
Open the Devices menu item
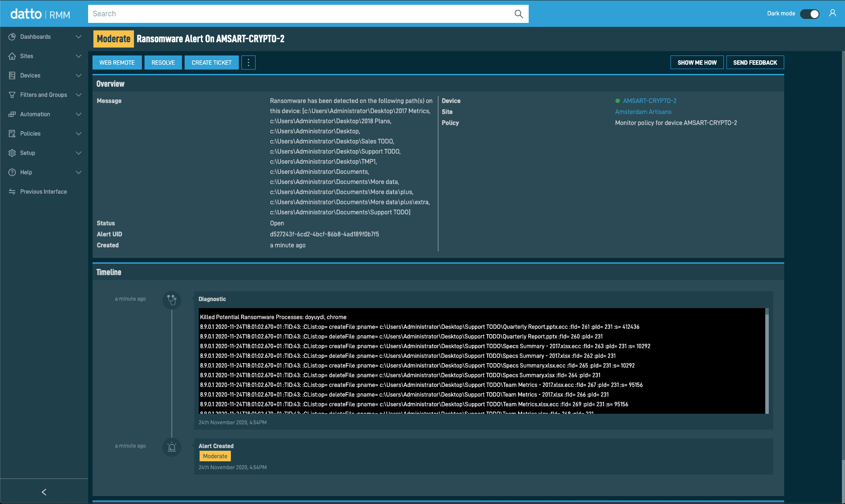44,75
